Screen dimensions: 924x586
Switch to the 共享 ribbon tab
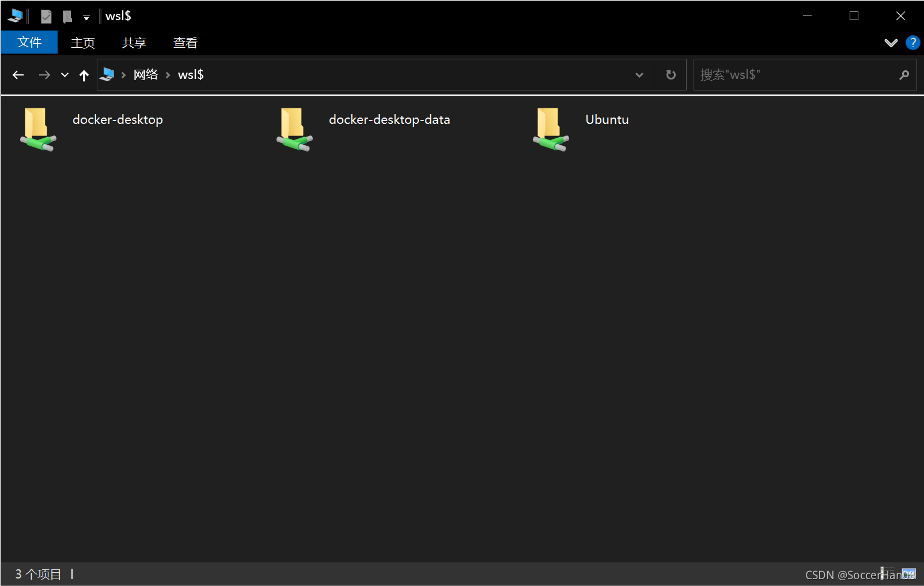click(134, 43)
